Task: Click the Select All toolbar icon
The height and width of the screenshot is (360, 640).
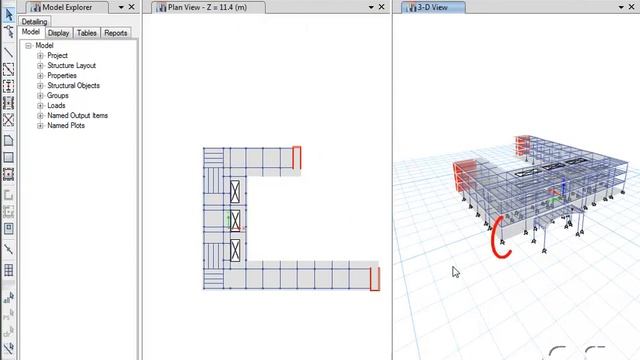Action: click(9, 298)
